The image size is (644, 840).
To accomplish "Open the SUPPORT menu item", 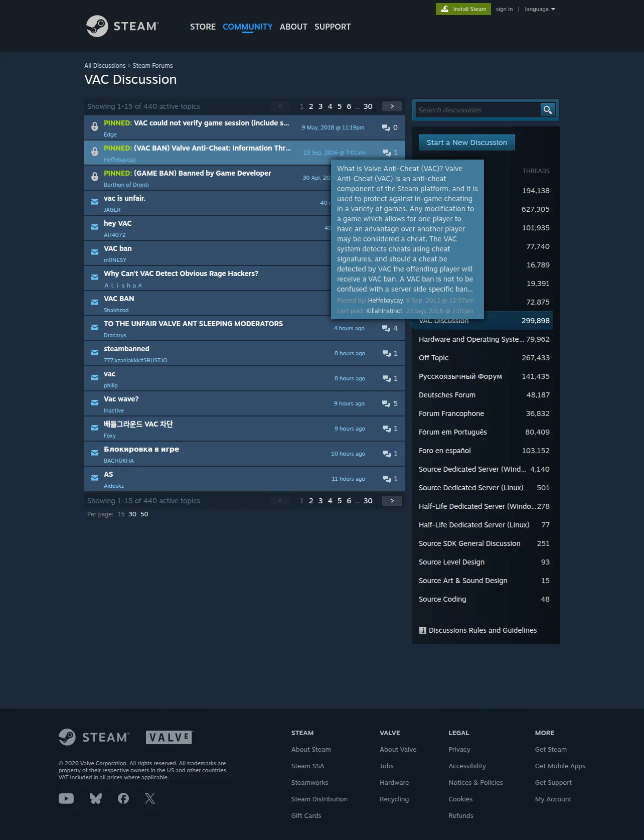I will coord(333,27).
